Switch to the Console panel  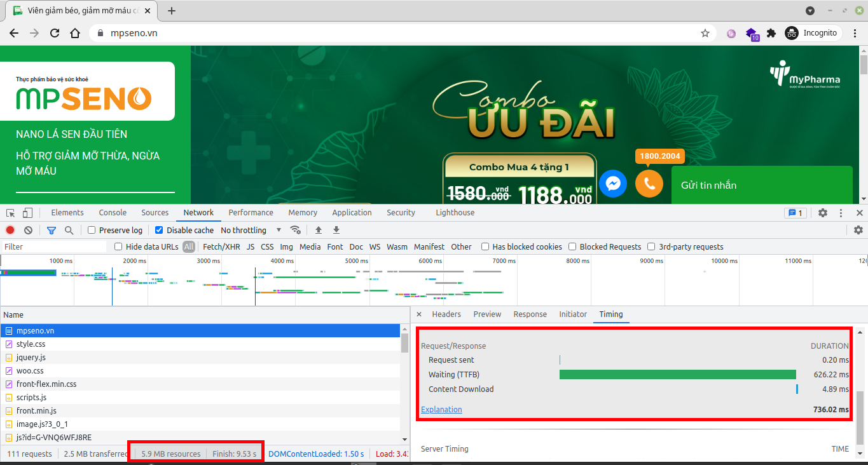tap(113, 213)
